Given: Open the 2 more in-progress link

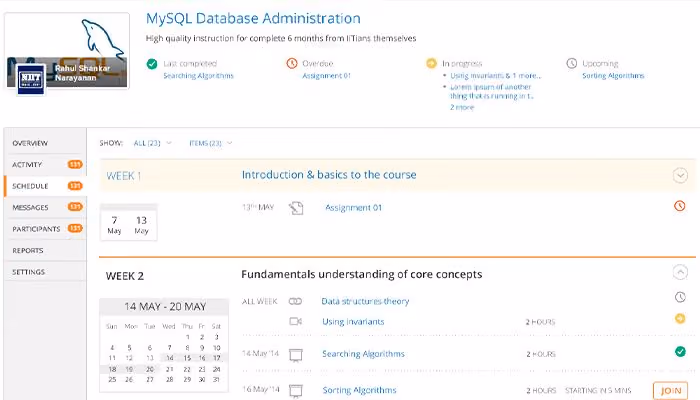Looking at the screenshot, I should coord(462,107).
